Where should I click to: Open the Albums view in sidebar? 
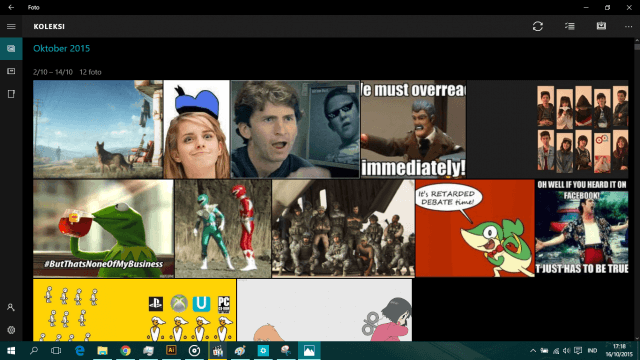[x=11, y=71]
